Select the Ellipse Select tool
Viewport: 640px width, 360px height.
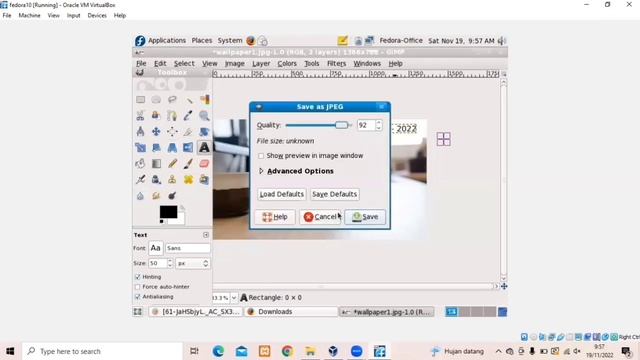(x=156, y=100)
